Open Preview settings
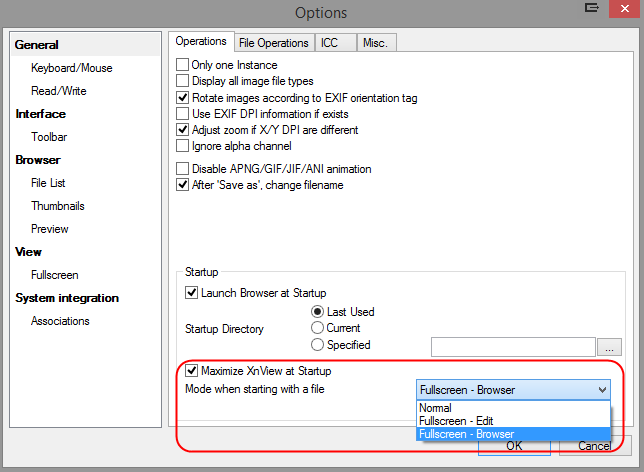This screenshot has height=472, width=644. tap(50, 229)
